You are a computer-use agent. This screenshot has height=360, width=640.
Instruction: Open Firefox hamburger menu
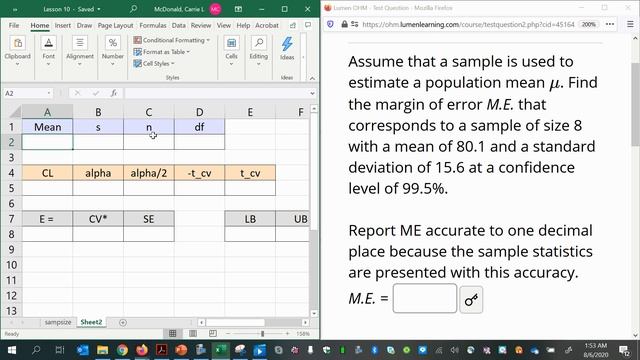(x=630, y=24)
